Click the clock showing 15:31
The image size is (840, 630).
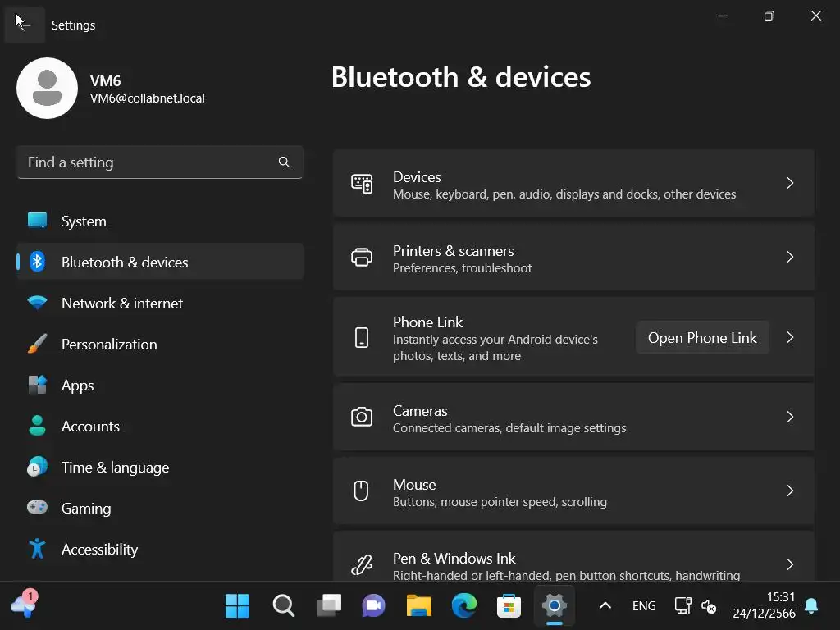(781, 597)
